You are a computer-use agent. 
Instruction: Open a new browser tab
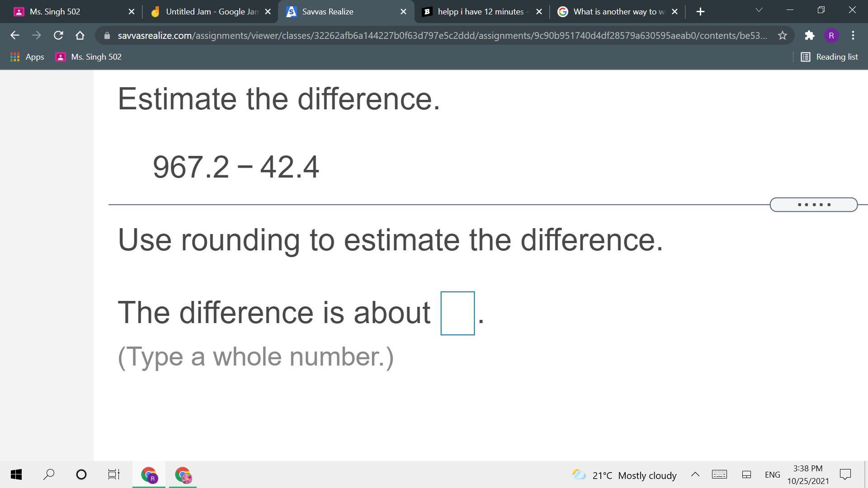click(x=700, y=12)
